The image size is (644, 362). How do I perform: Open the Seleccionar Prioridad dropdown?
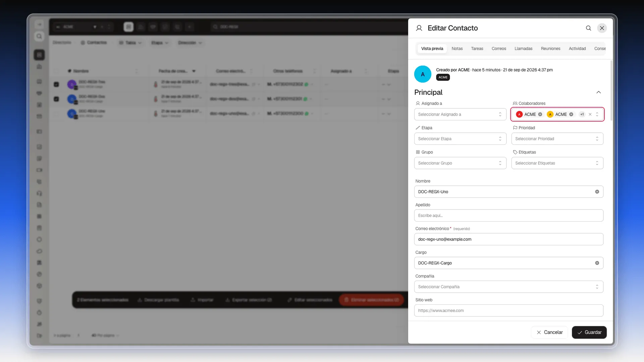(x=557, y=139)
